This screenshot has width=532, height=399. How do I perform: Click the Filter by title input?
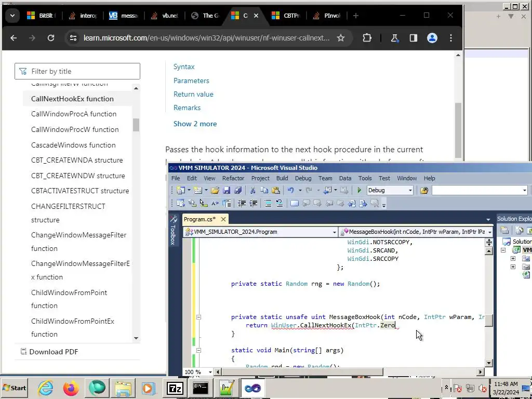(77, 71)
